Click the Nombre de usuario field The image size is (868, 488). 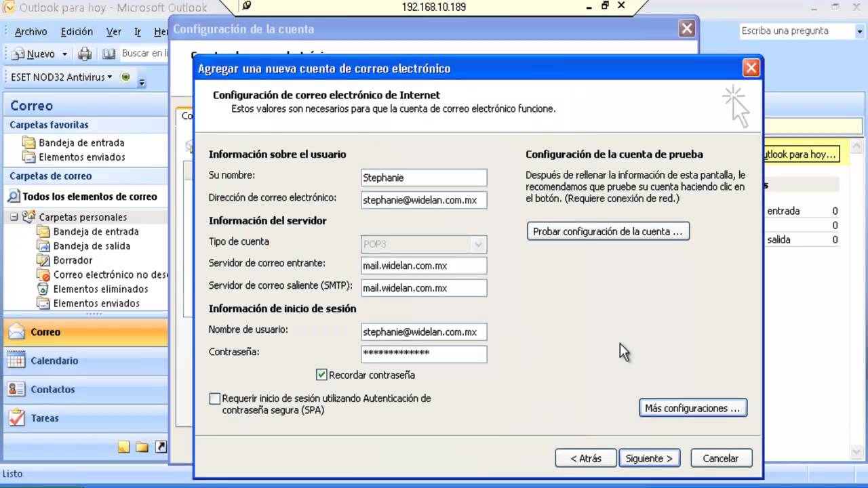pos(424,332)
